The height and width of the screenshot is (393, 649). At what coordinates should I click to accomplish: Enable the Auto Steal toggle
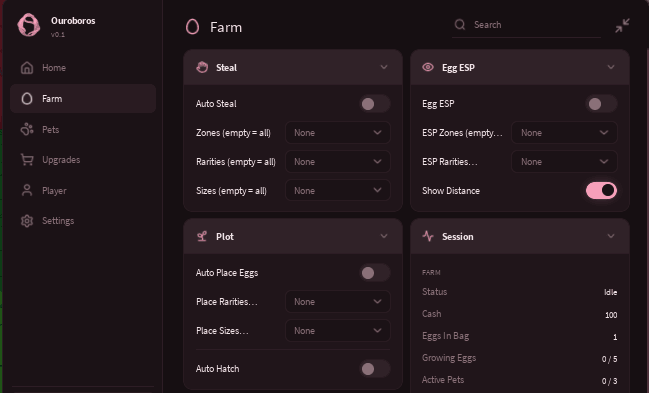375,104
